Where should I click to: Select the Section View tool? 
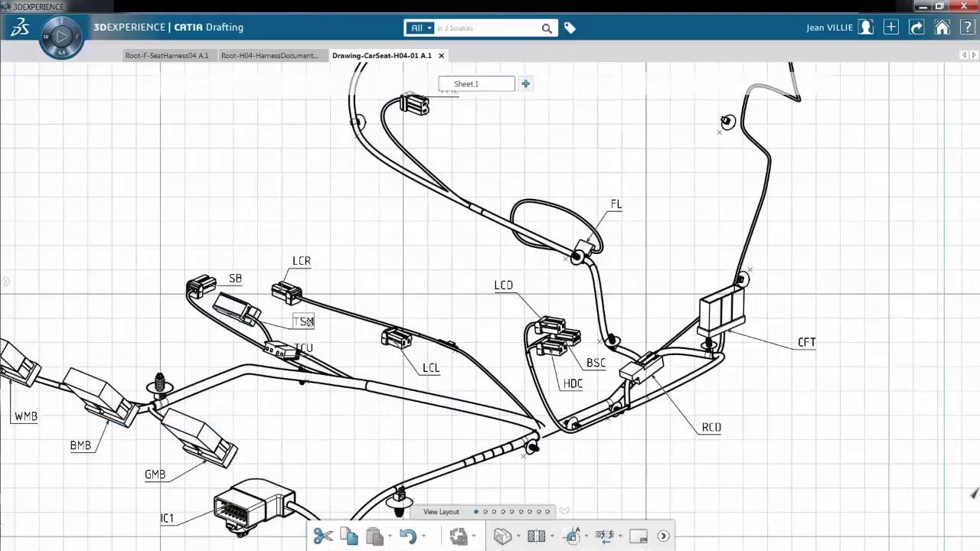[535, 536]
